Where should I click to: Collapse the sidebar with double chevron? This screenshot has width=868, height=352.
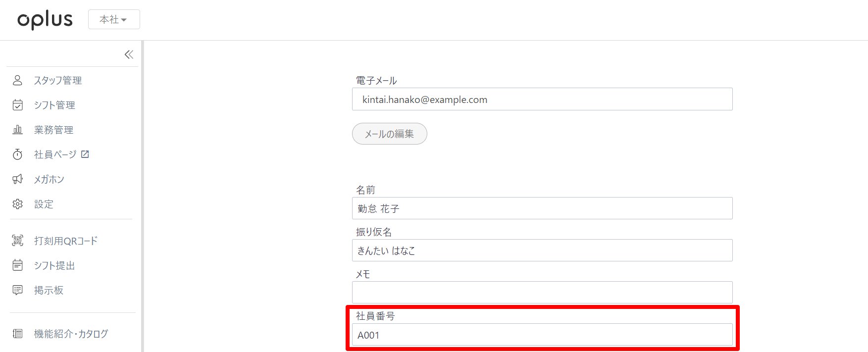pos(129,54)
